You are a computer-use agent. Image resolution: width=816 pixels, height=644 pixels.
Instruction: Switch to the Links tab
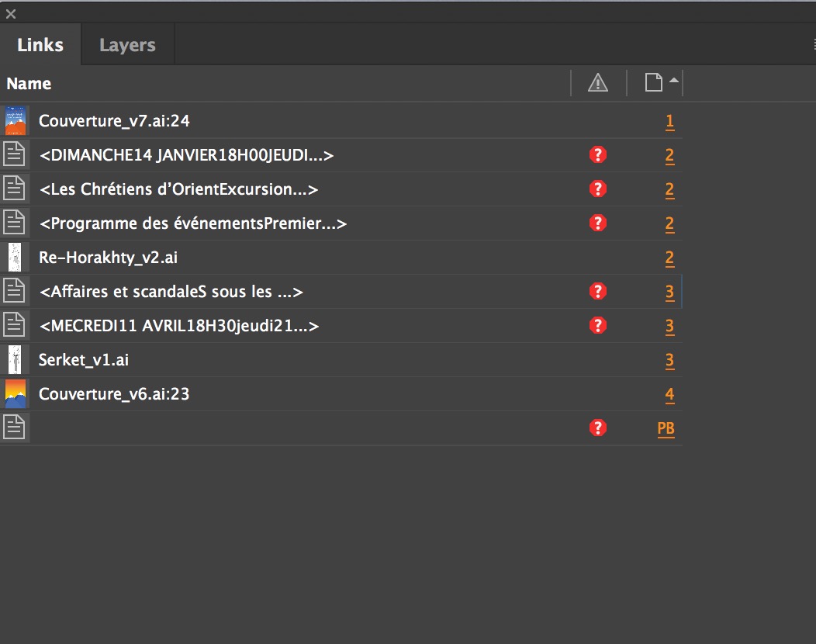[40, 45]
